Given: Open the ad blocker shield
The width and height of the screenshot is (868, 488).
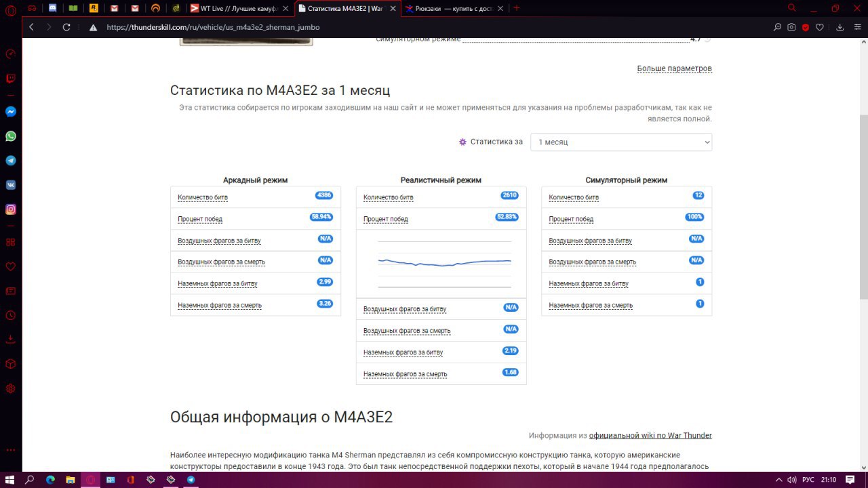Looking at the screenshot, I should click(806, 28).
